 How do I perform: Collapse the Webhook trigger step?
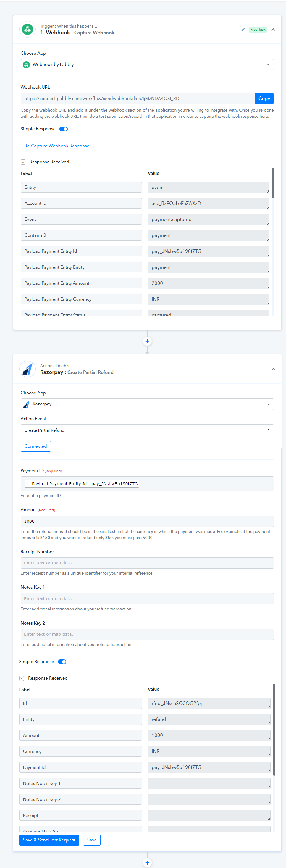coord(273,30)
